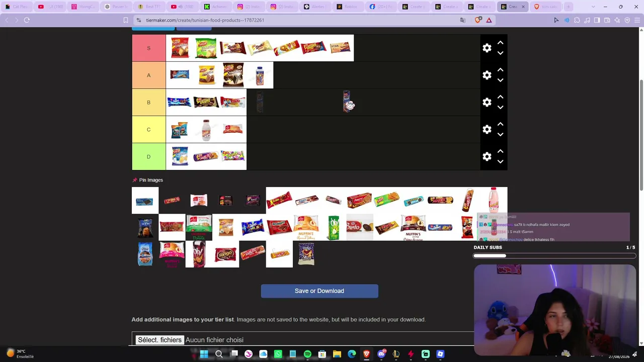Move the D tier row up
This screenshot has height=362, width=644.
coord(500,151)
